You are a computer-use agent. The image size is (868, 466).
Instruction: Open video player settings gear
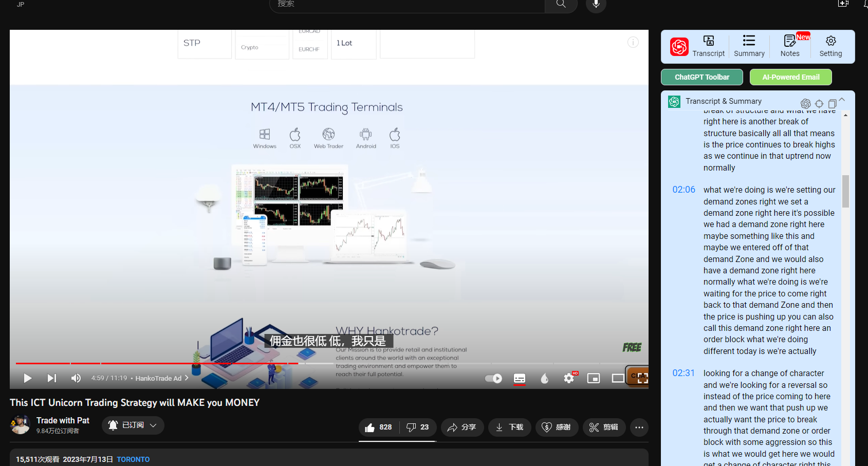coord(569,378)
